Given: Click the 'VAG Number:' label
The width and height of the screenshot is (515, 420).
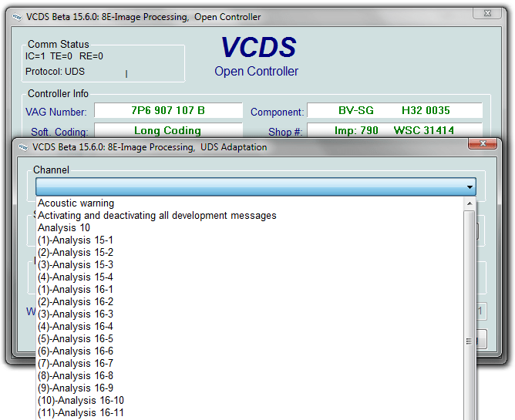Looking at the screenshot, I should point(56,112).
